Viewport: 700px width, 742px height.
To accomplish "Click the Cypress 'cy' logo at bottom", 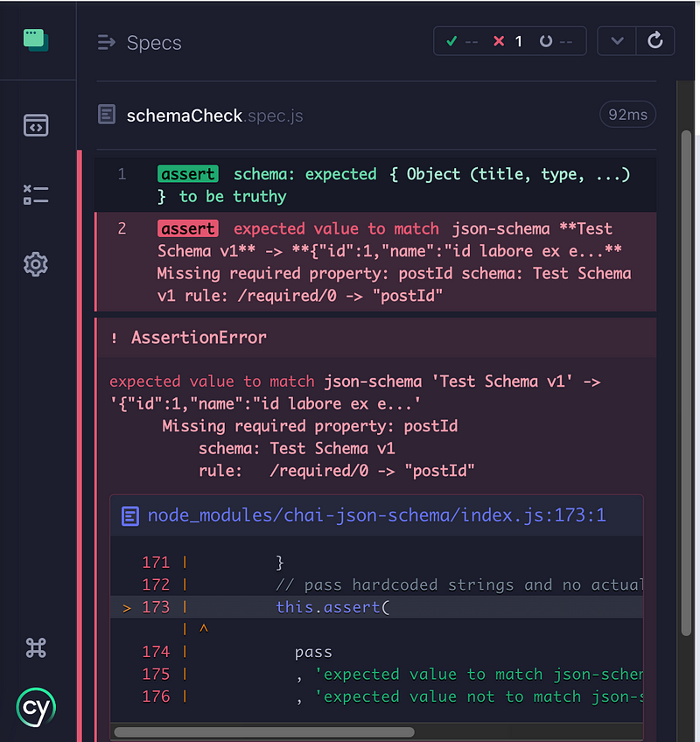I will click(36, 705).
